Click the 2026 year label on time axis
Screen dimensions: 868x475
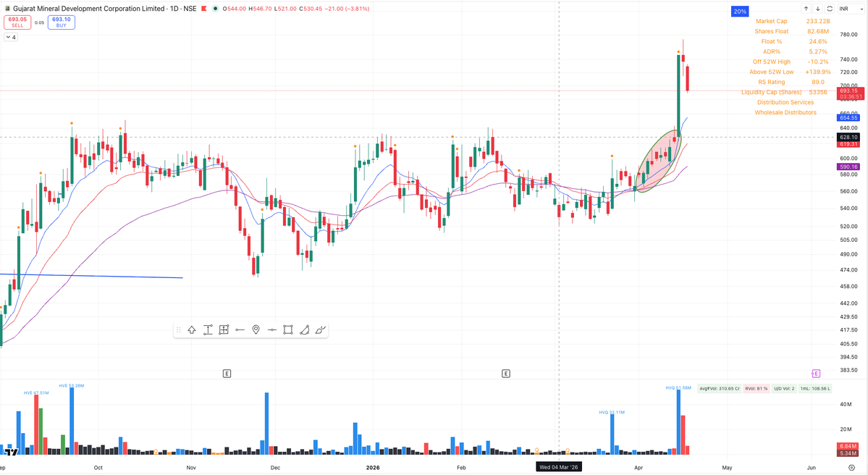373,467
